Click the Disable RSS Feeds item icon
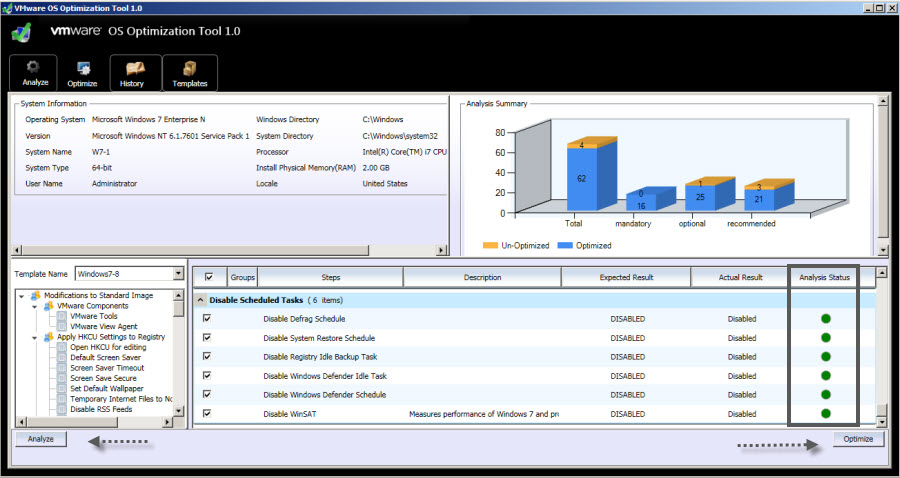 click(x=62, y=409)
